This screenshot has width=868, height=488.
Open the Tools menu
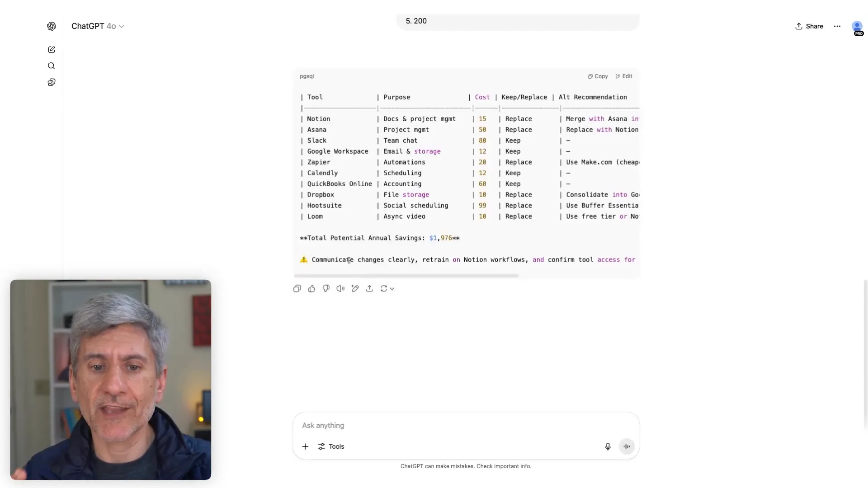(x=331, y=446)
